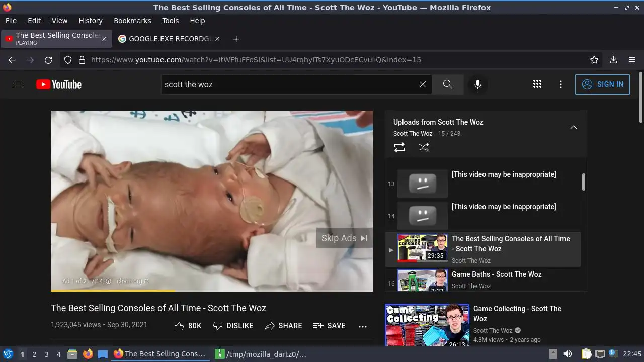Clear the search box with the X icon
644x362 pixels.
tap(423, 84)
